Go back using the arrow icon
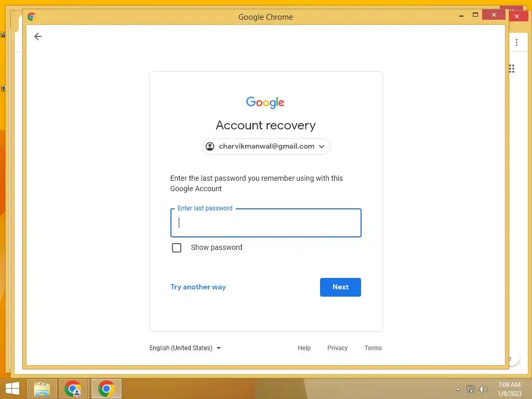 pos(38,36)
